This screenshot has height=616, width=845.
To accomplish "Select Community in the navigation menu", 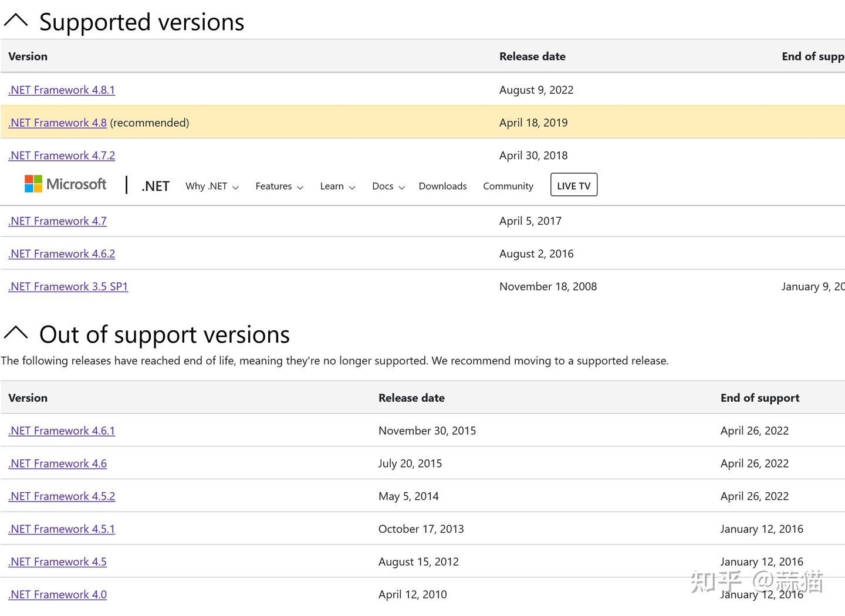I will (x=508, y=186).
